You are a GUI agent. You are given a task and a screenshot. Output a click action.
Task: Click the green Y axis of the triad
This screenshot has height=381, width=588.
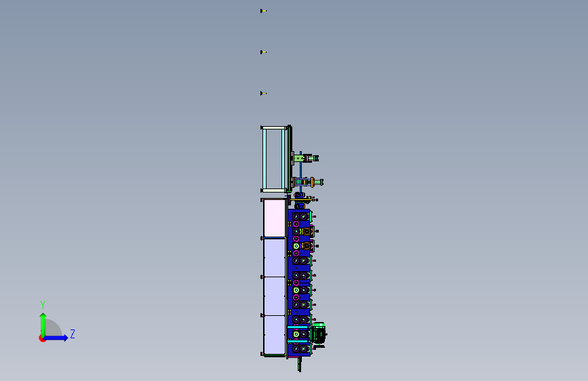coord(43,324)
